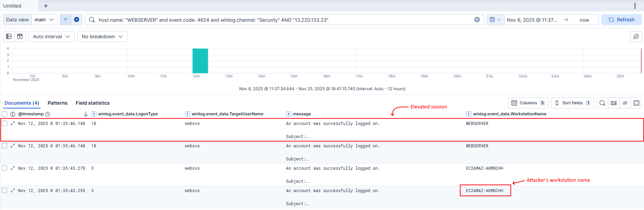Image resolution: width=644 pixels, height=210 pixels.
Task: Open the Field statistics tab
Action: [93, 103]
